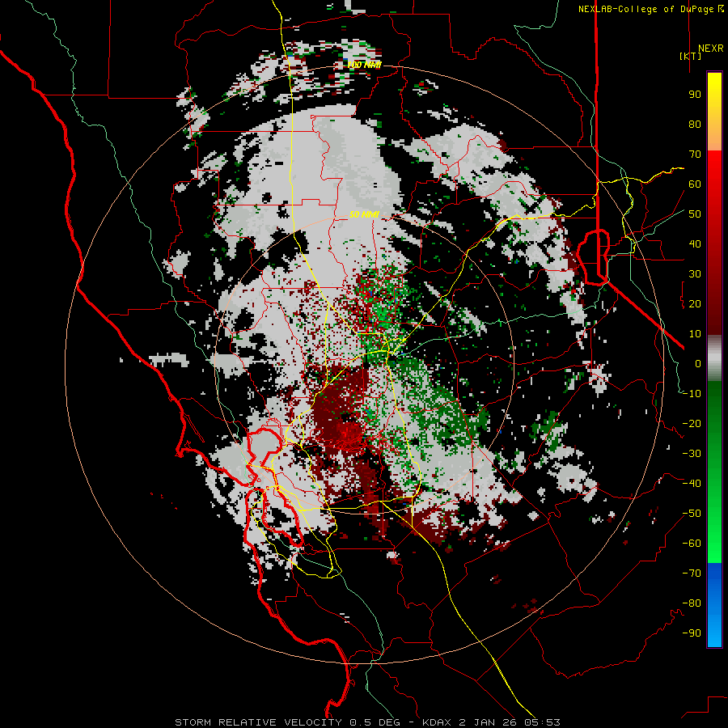The width and height of the screenshot is (728, 728).
Task: Click the [KT] units label
Action: point(691,56)
